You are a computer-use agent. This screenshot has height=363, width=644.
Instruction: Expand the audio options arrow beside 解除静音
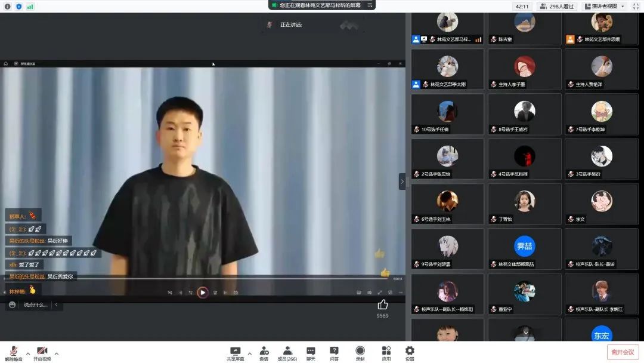coord(28,353)
